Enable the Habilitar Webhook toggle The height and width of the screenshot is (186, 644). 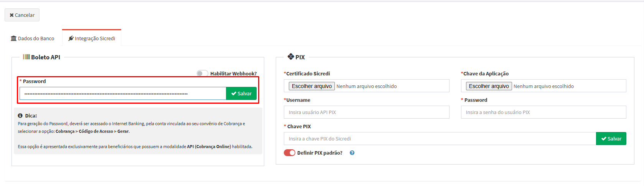click(x=203, y=73)
